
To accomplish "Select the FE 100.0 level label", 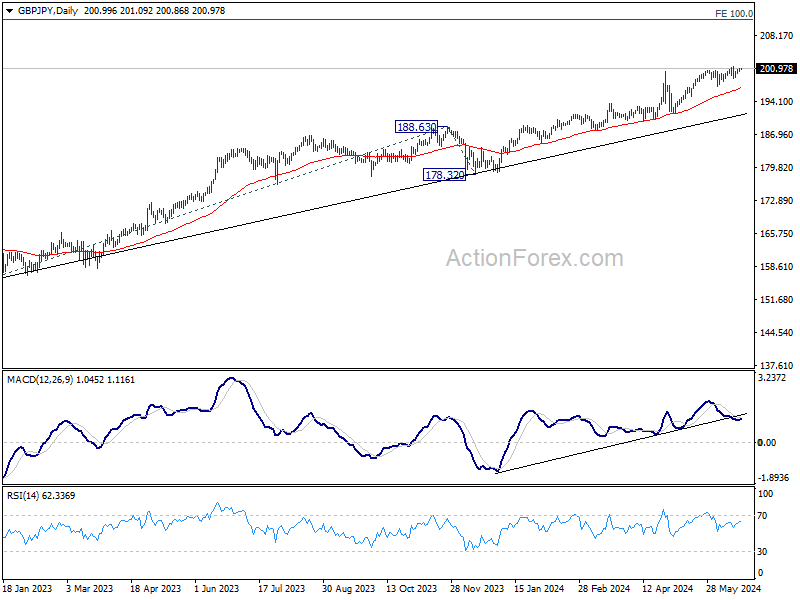I will [734, 14].
